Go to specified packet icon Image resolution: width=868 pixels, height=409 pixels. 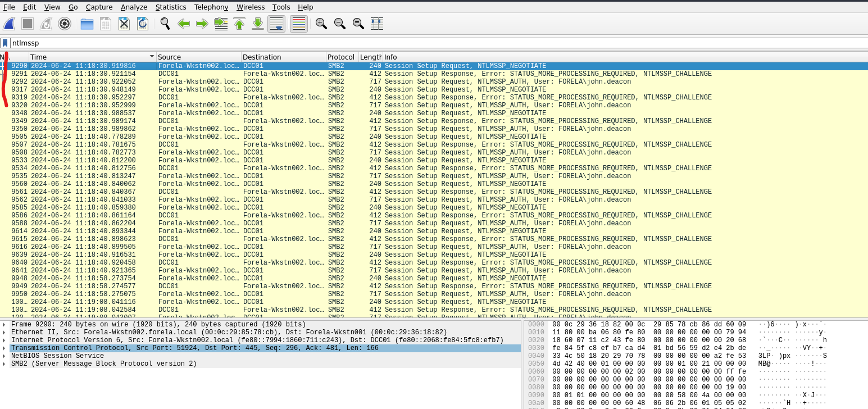221,24
